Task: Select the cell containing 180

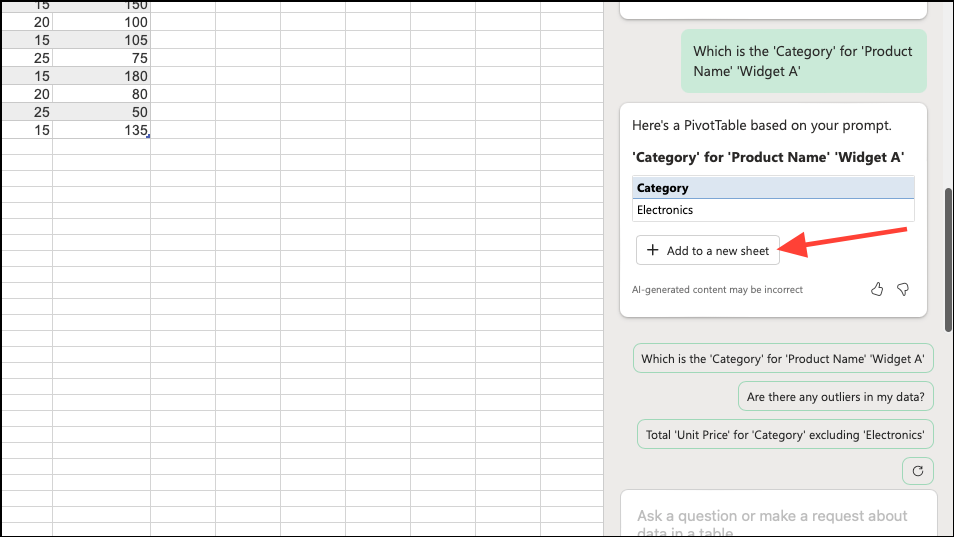Action: (x=102, y=76)
